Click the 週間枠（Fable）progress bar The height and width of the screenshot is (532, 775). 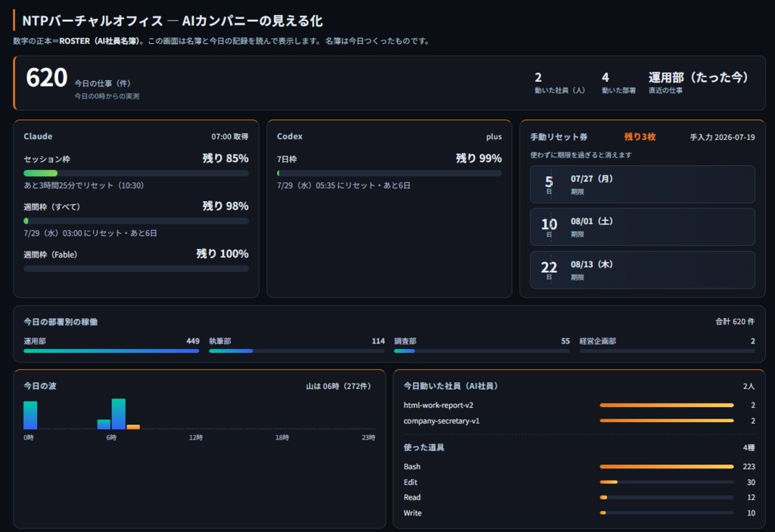(136, 269)
